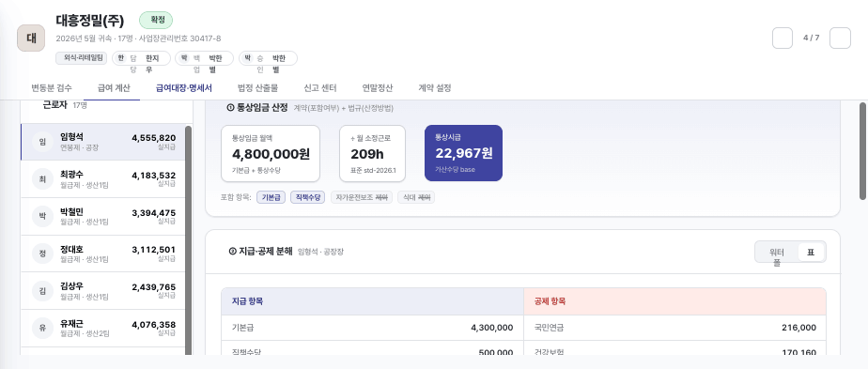Select employee 유재근 in worker list
The width and height of the screenshot is (868, 369).
[102, 328]
